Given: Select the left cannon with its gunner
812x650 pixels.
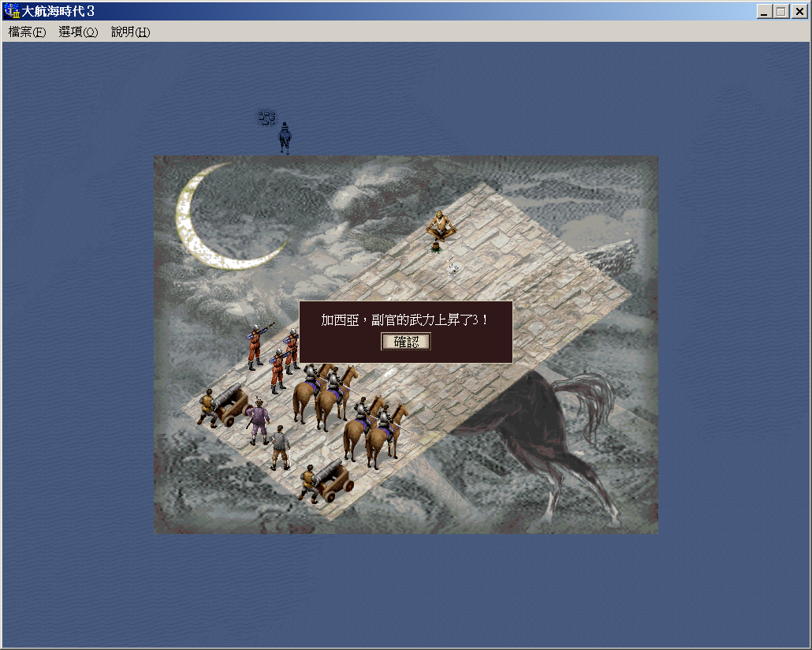Looking at the screenshot, I should 222,405.
